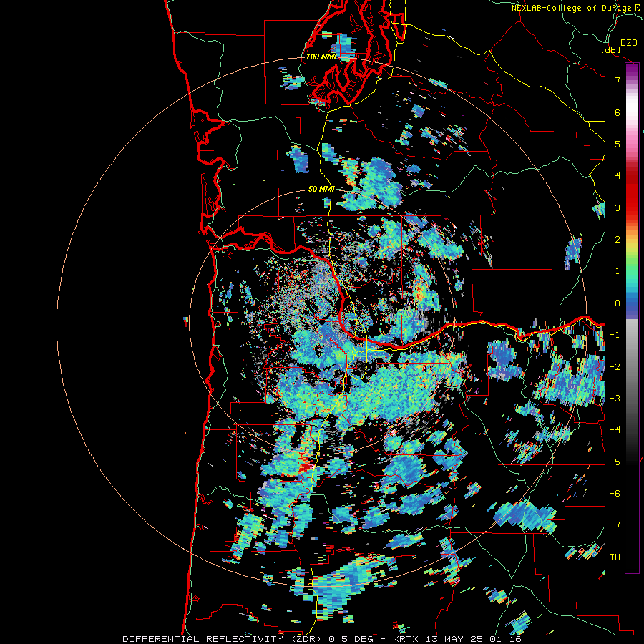Click the Differential Reflectivity caption at the bottom
644x644 pixels.
coord(322,639)
